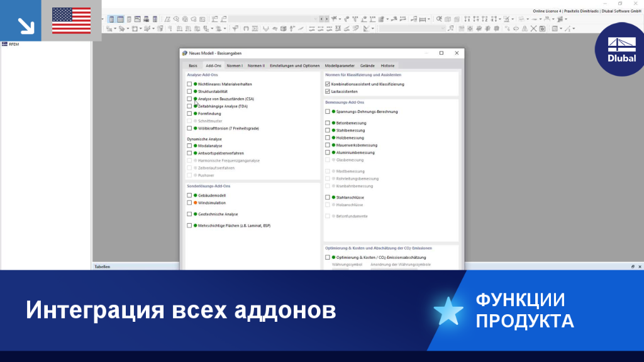Viewport: 644px width, 362px height.
Task: Click the RFEM icon in navigator
Action: (x=4, y=44)
